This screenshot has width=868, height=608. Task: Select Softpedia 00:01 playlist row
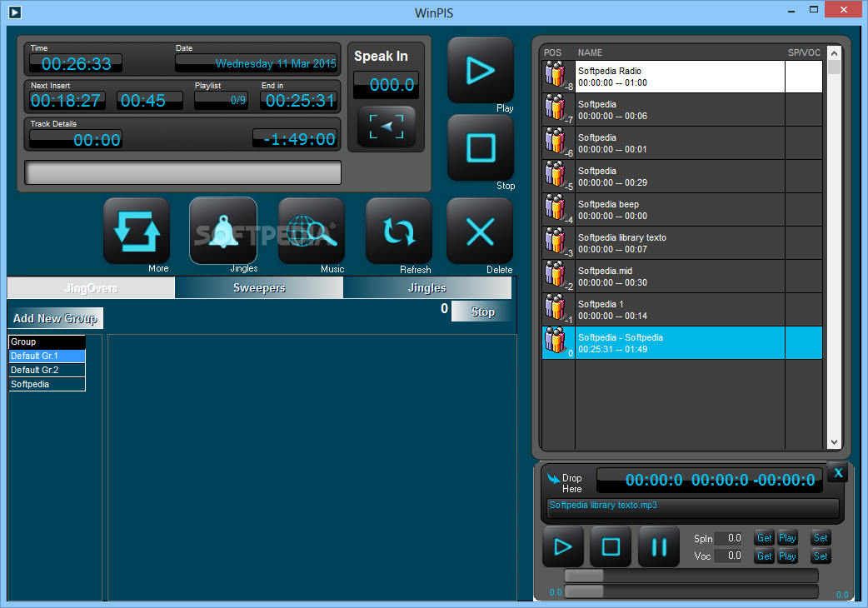coord(682,143)
